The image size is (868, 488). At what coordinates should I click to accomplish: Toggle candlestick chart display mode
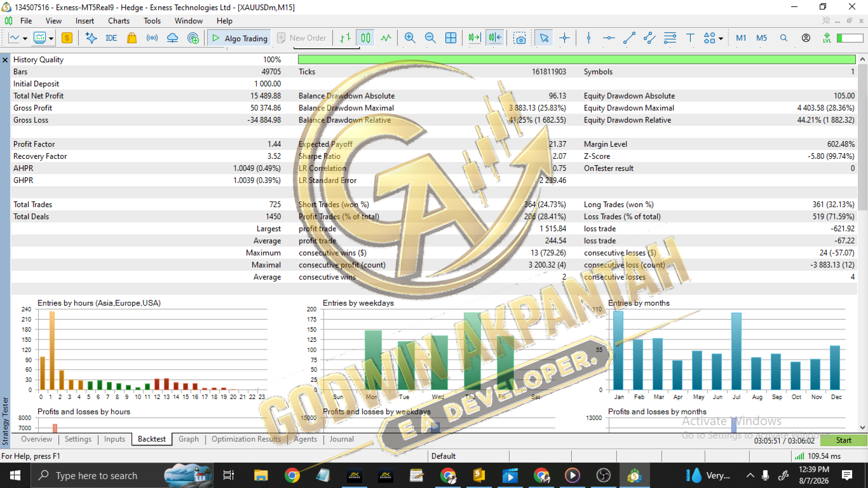[x=365, y=38]
